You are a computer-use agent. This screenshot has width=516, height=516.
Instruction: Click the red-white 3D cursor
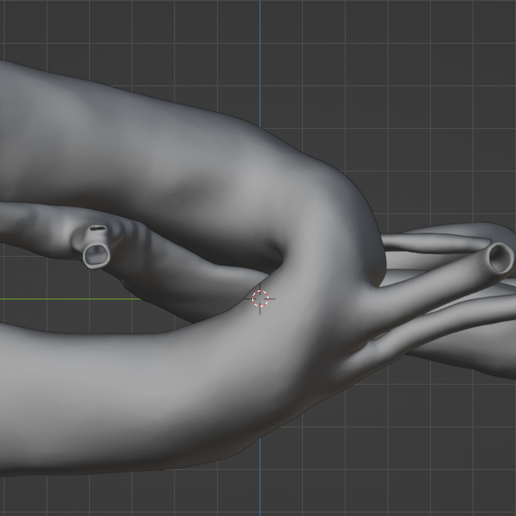pyautogui.click(x=260, y=299)
